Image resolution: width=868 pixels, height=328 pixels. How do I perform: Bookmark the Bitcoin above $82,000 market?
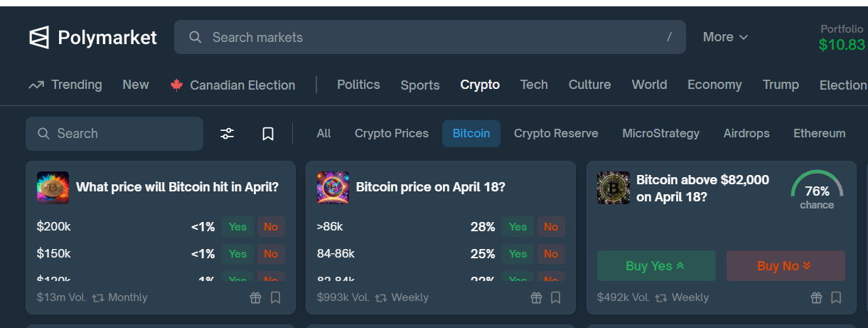tap(836, 297)
